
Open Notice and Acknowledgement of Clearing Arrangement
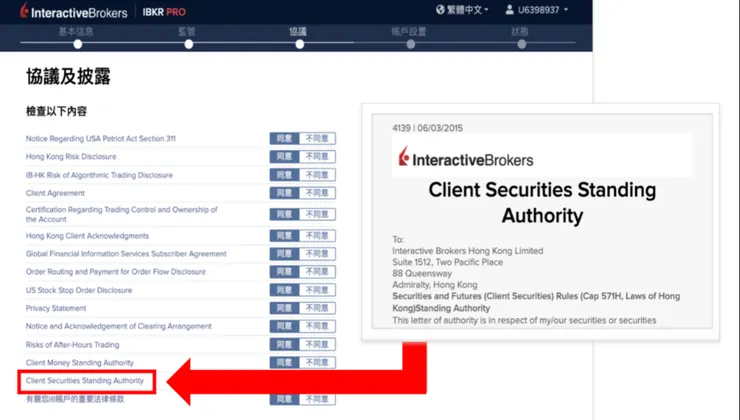[x=118, y=326]
